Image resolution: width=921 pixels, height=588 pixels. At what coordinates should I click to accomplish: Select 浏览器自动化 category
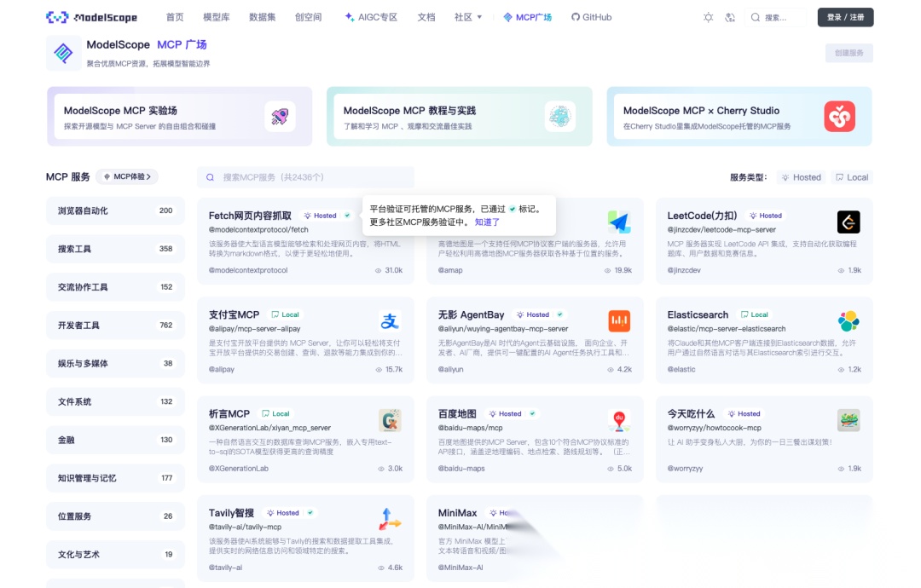click(115, 210)
